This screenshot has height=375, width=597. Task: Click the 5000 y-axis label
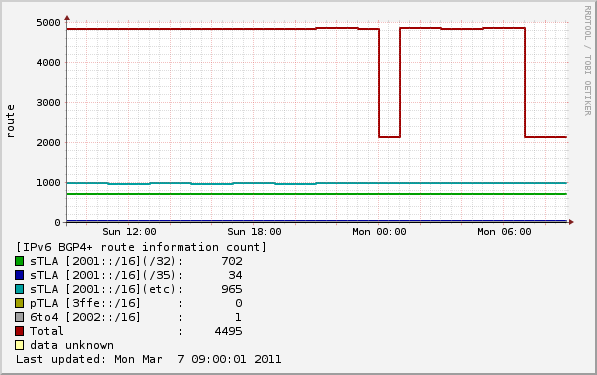tap(48, 23)
